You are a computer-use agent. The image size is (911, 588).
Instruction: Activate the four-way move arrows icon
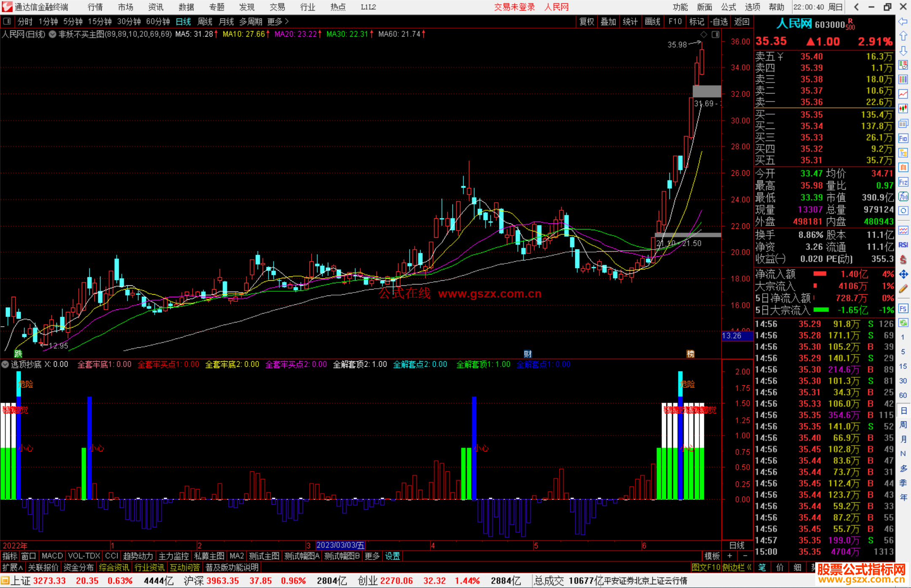(x=903, y=274)
